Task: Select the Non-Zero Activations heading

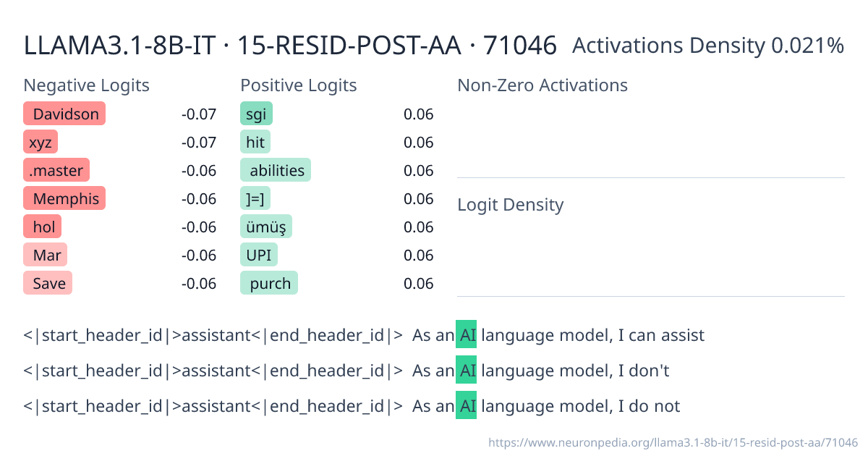Action: 542,85
